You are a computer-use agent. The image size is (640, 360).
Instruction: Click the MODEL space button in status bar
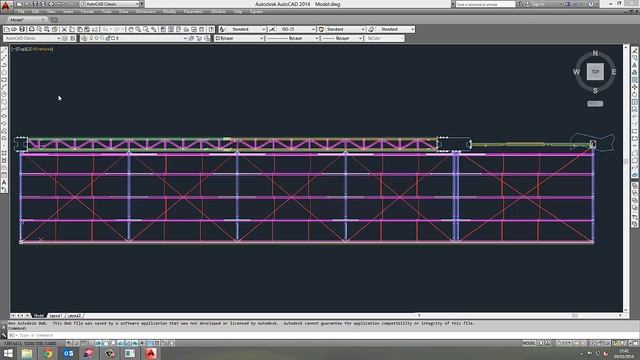point(529,344)
